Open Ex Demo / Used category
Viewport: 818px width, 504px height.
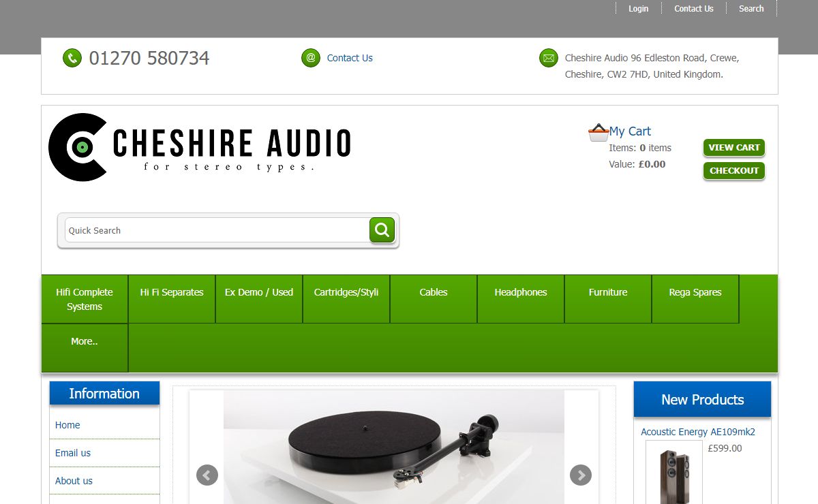pyautogui.click(x=259, y=299)
